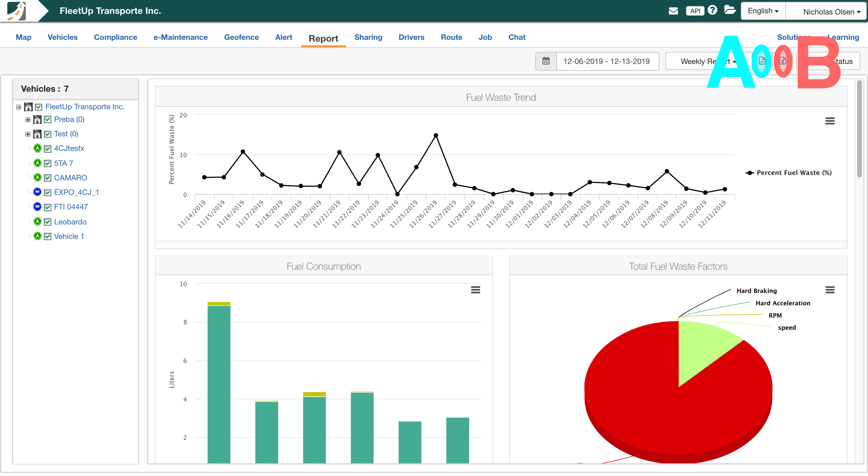The height and width of the screenshot is (476, 868).
Task: Open the help question mark icon
Action: (x=712, y=10)
